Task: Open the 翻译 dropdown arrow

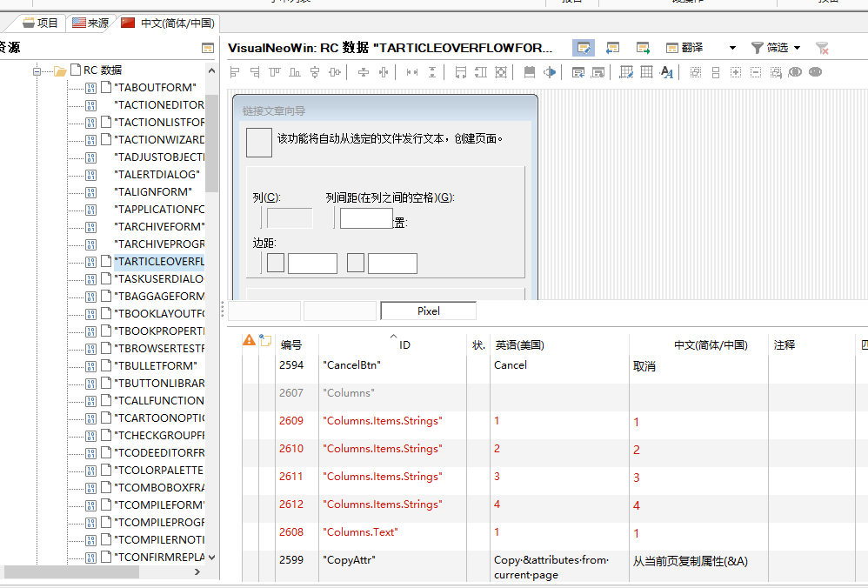Action: coord(732,48)
